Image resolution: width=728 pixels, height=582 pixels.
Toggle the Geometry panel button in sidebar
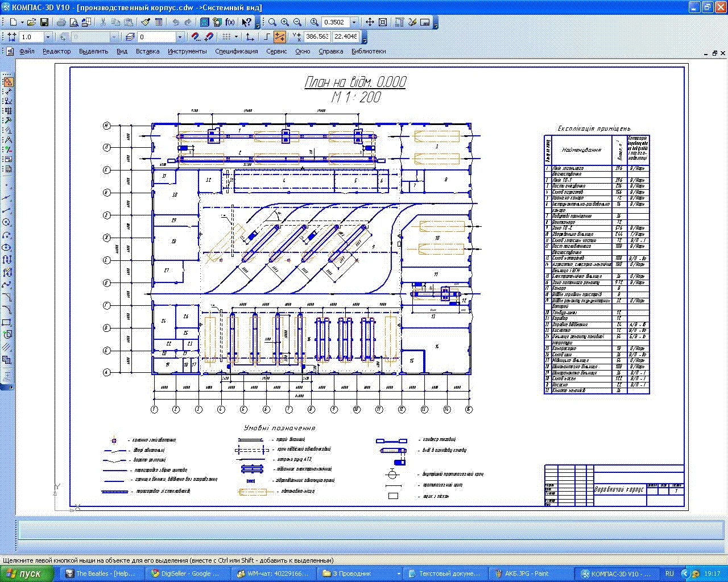pyautogui.click(x=8, y=82)
